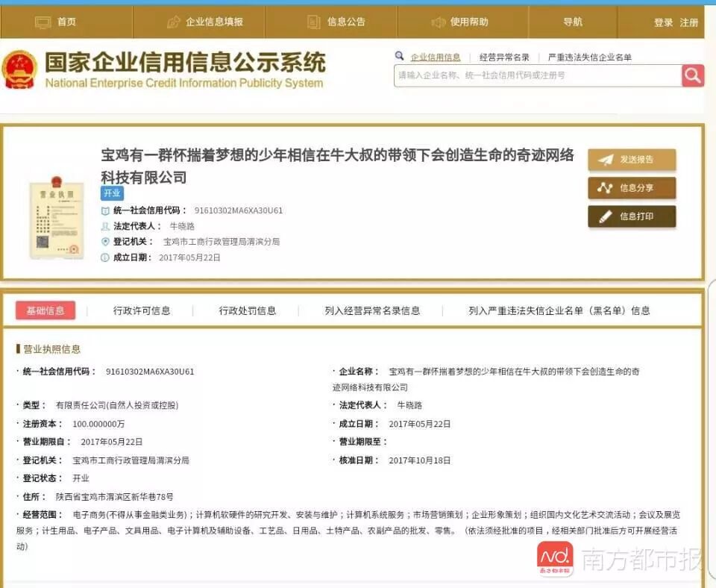Open 信息公告 navigation item
Screen dimensions: 716x588
coord(346,22)
